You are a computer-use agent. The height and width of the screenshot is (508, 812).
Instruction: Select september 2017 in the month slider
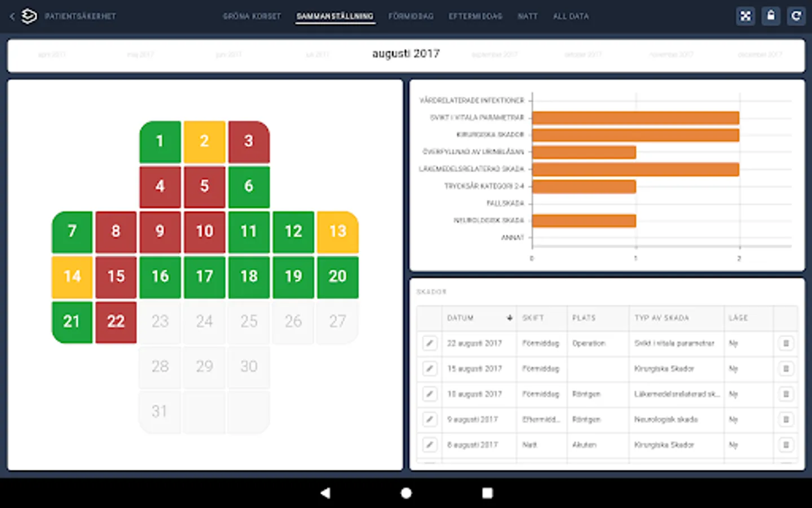pos(495,55)
